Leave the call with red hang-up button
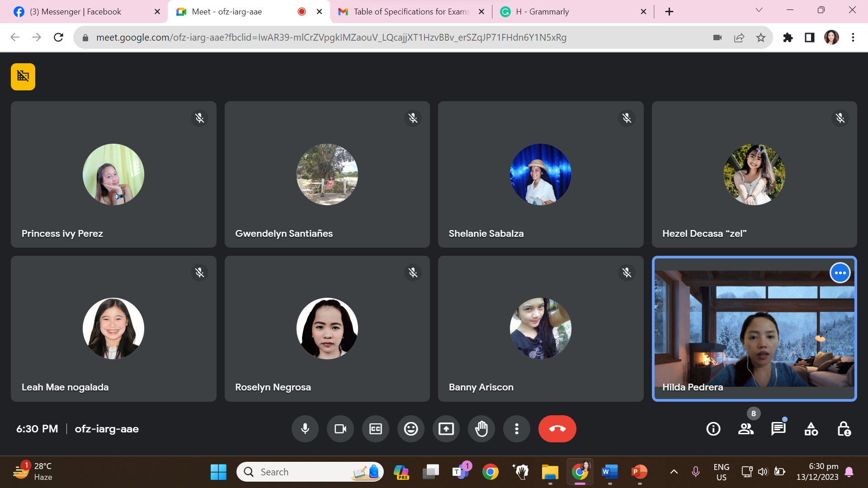 (x=557, y=429)
